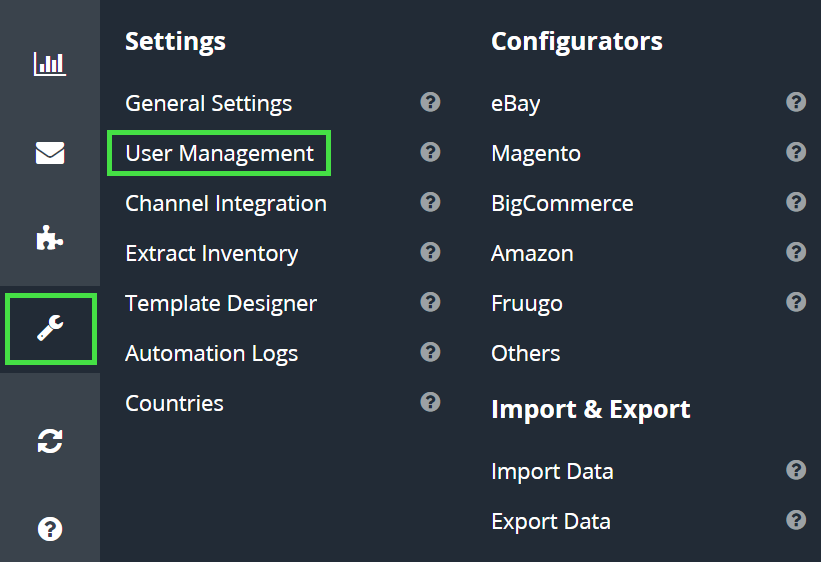Image resolution: width=821 pixels, height=562 pixels.
Task: View Automation Logs
Action: click(211, 354)
